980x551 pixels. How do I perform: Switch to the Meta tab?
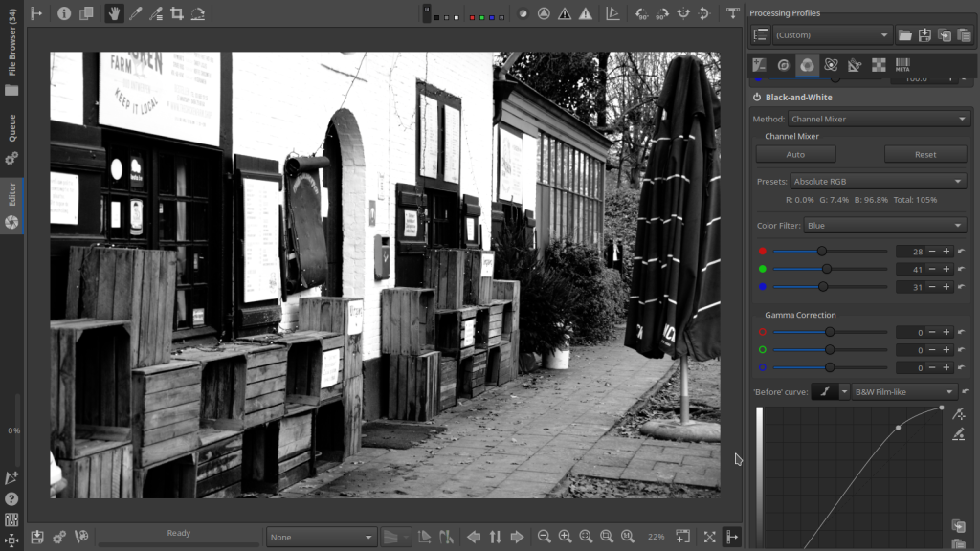point(902,64)
